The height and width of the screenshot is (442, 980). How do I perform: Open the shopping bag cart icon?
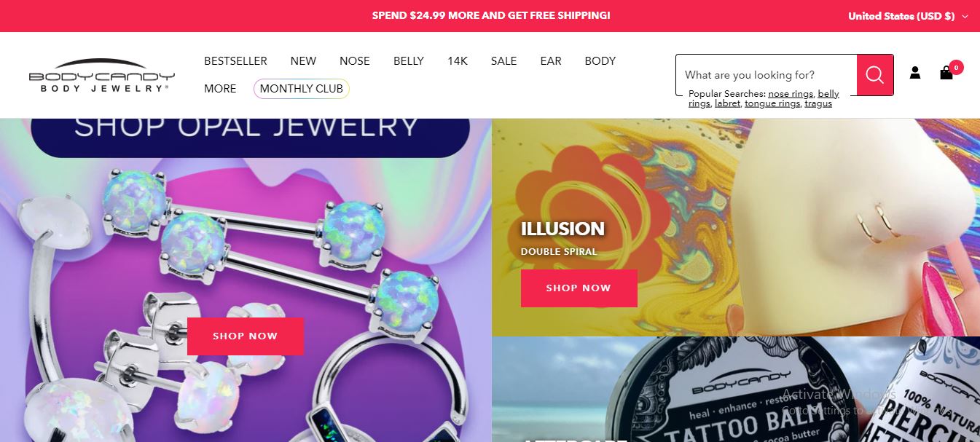tap(946, 72)
